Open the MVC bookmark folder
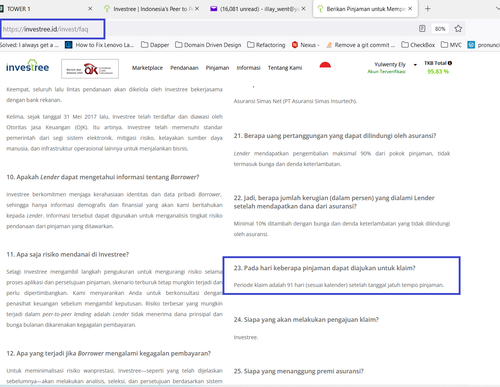The image size is (500, 387). tap(451, 45)
